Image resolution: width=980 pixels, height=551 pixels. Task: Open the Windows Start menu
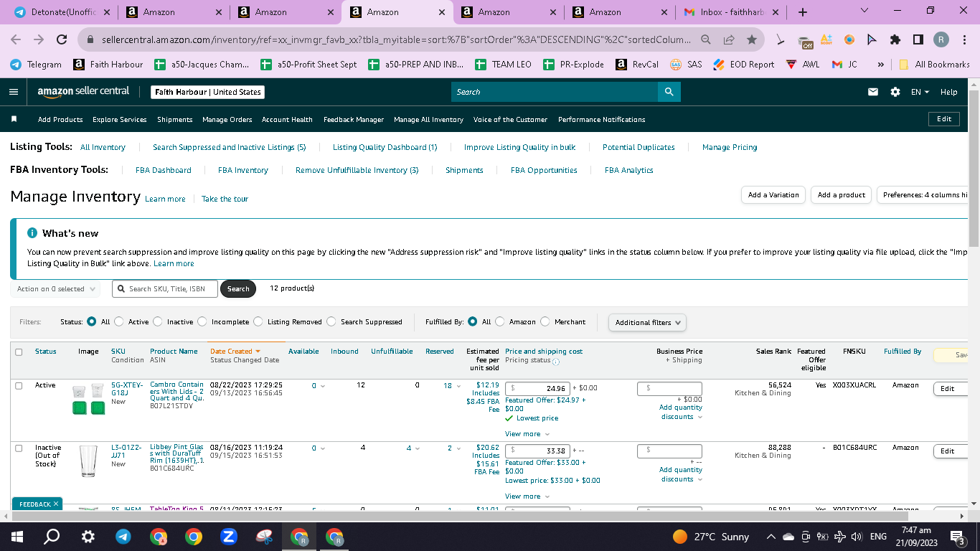click(x=17, y=536)
